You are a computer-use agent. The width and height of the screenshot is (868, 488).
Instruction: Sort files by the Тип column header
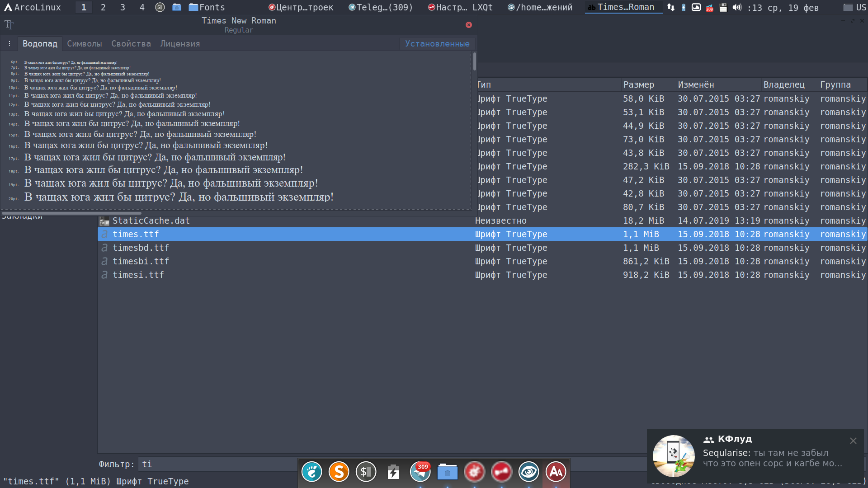(548, 84)
